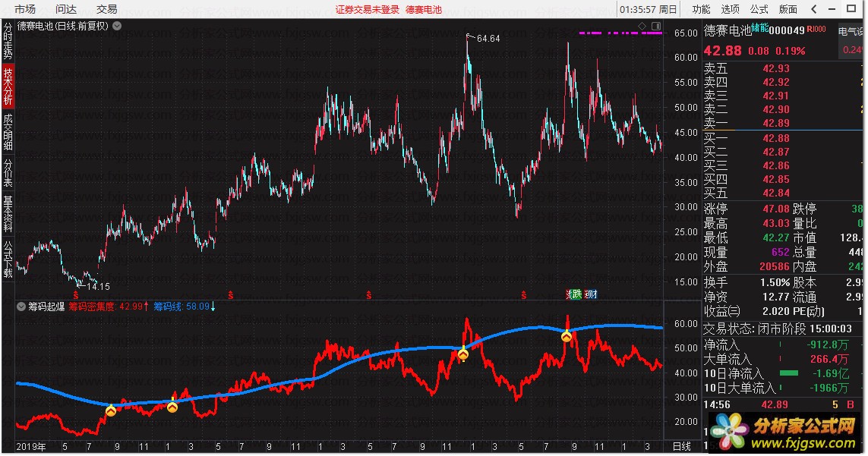Image resolution: width=868 pixels, height=456 pixels.
Task: Click the 买五 price 42.84
Action: pos(776,193)
